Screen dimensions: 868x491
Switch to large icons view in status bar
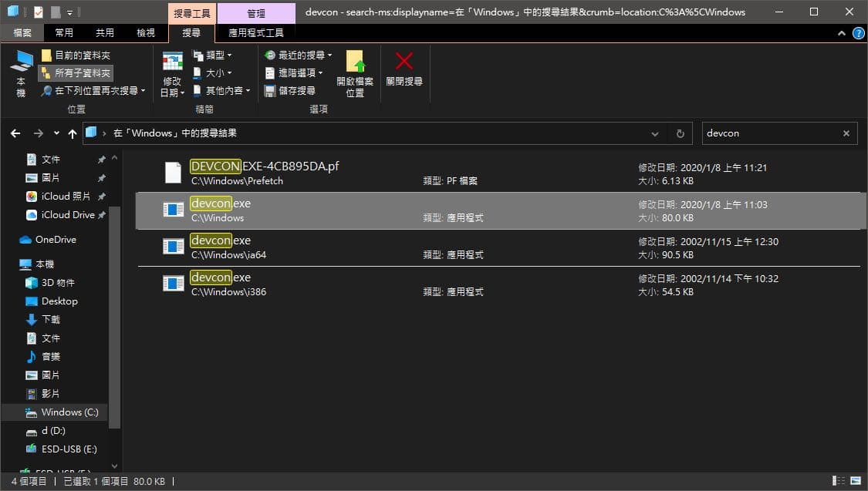pyautogui.click(x=856, y=481)
